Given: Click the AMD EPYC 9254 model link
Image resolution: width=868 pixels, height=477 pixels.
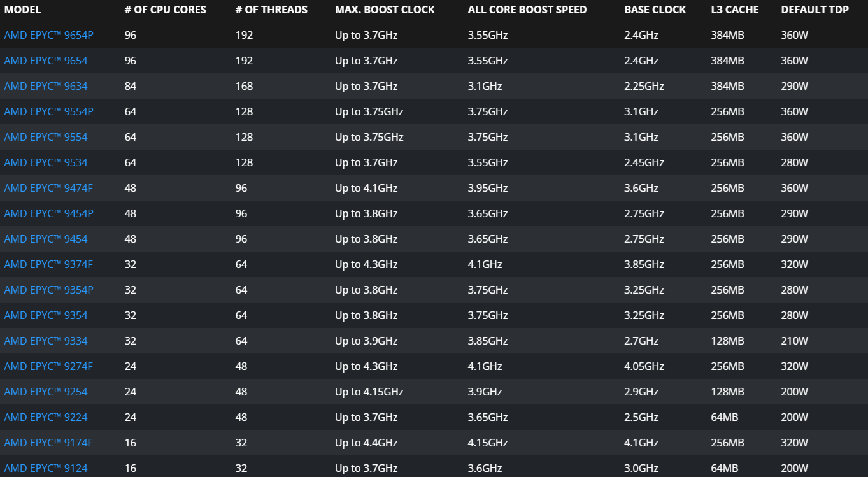Looking at the screenshot, I should 46,392.
